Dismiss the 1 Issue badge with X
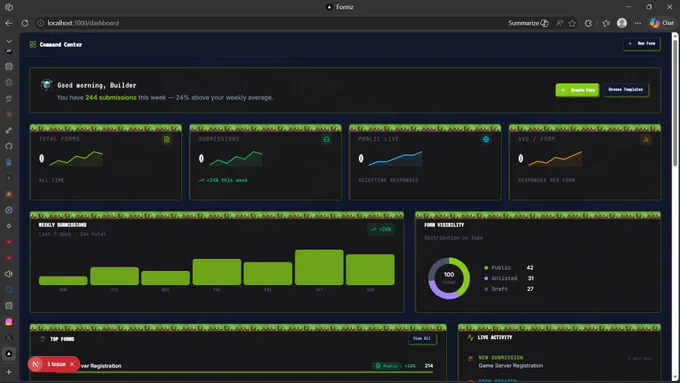Viewport: 680px width, 383px height. [x=72, y=364]
